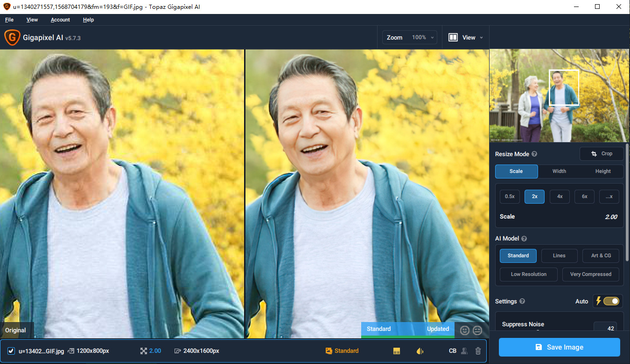Click the Scale value 2.00 field
The image size is (630, 364).
tap(611, 217)
